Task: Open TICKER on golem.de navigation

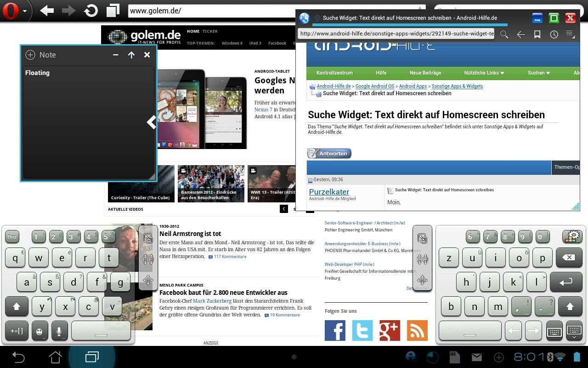Action: (x=210, y=31)
